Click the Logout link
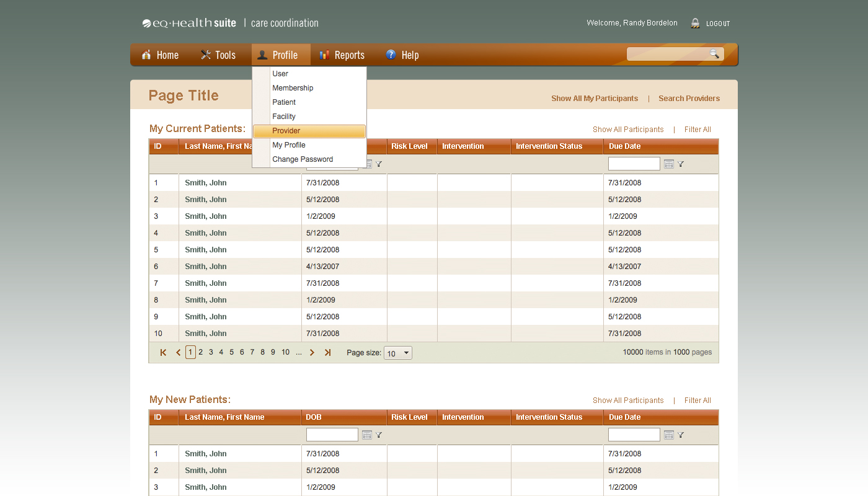 click(717, 24)
